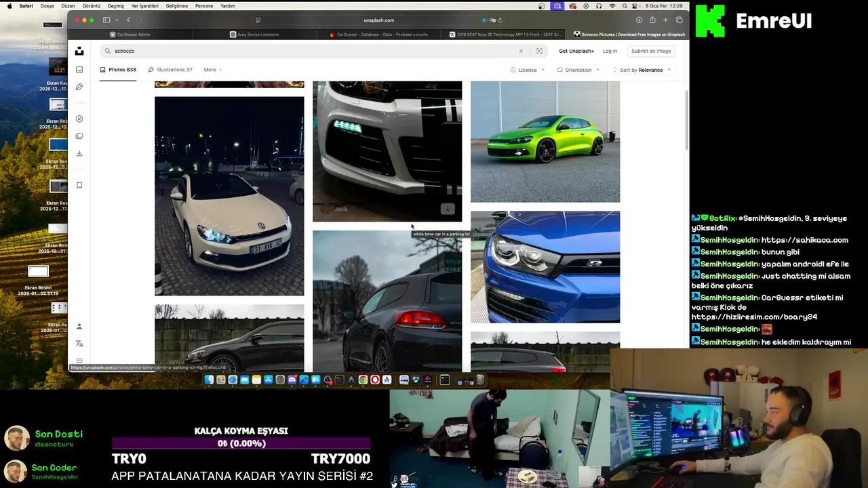Open the License filter dropdown
868x488 pixels.
[x=528, y=70]
